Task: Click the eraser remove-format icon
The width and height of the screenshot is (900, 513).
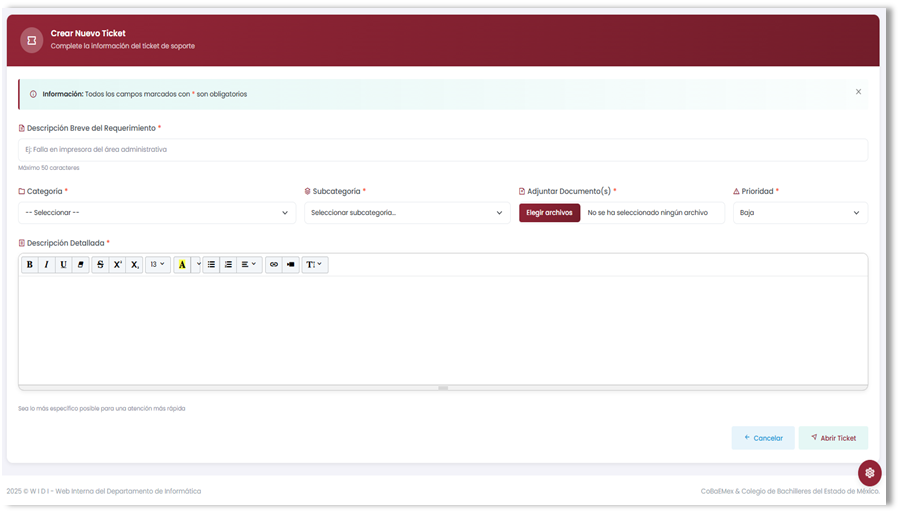Action: point(80,265)
